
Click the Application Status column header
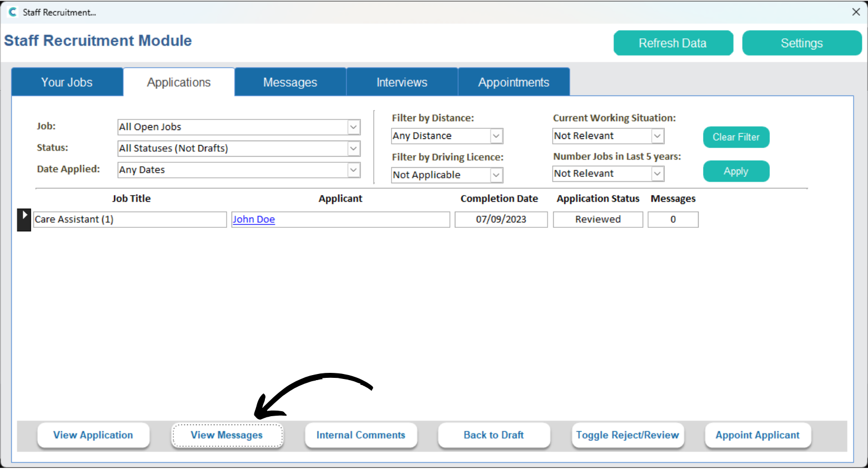[598, 198]
